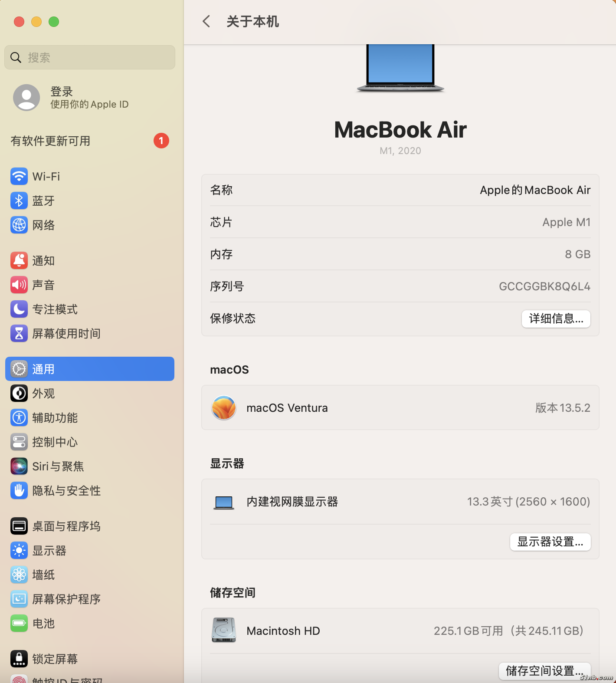Click the computer name Apple的MacBook Air
The width and height of the screenshot is (616, 683).
(535, 190)
